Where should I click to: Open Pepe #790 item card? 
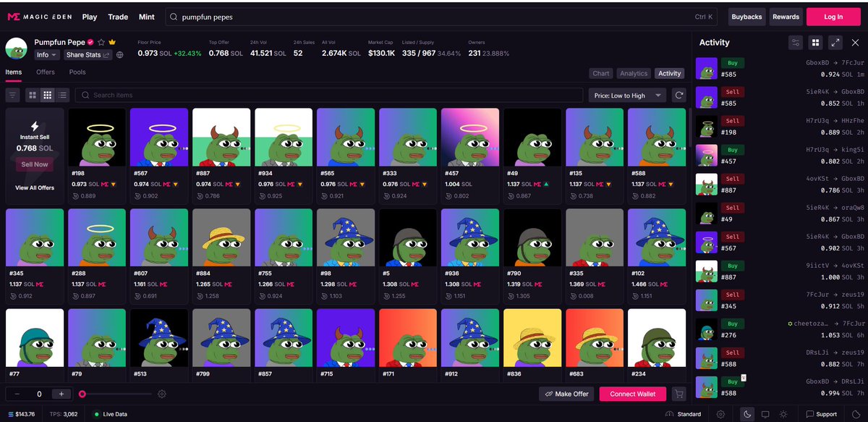pyautogui.click(x=532, y=256)
